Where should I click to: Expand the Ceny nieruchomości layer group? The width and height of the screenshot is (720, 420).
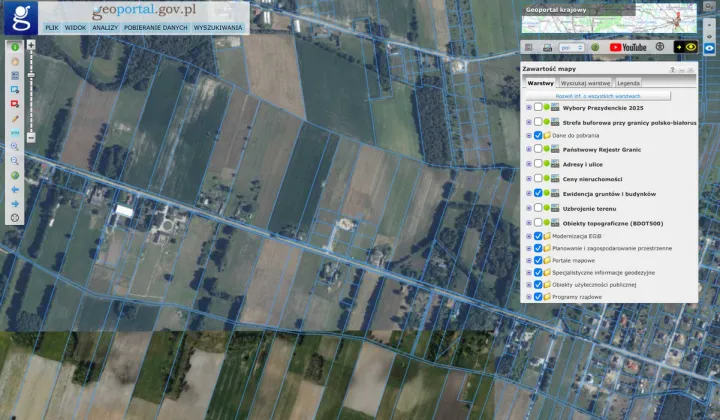pyautogui.click(x=529, y=178)
